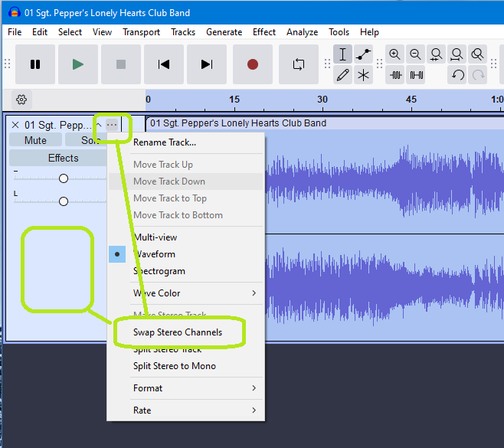This screenshot has width=504, height=448.
Task: Select the Draw pencil tool
Action: pos(342,75)
